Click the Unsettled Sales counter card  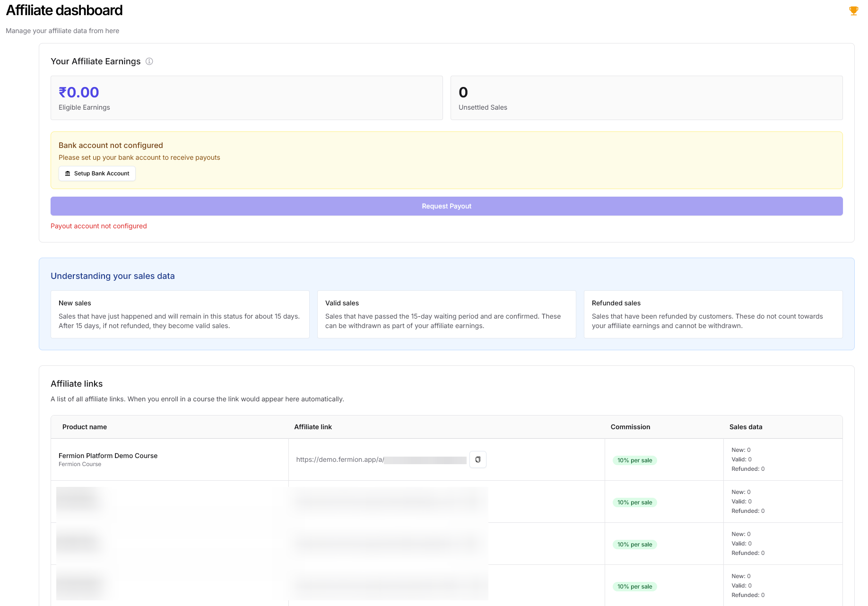tap(647, 97)
